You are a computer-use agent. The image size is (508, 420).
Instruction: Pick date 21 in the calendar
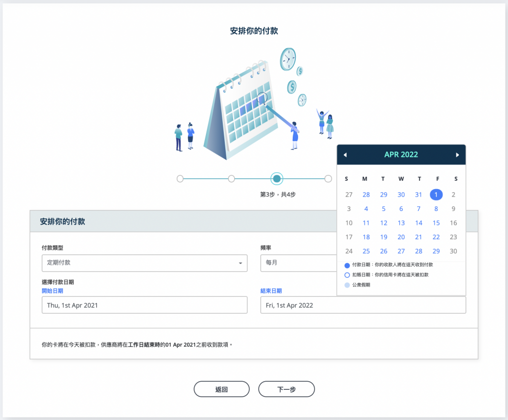click(419, 237)
